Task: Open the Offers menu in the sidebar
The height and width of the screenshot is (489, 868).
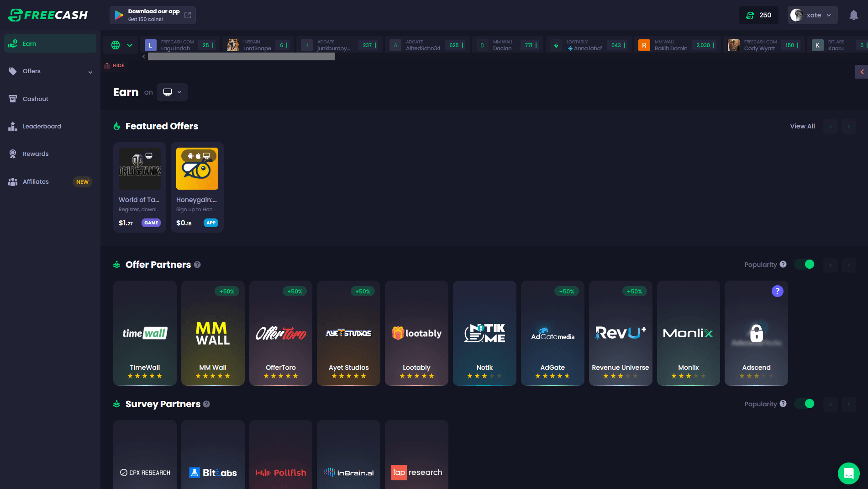Action: coord(32,71)
